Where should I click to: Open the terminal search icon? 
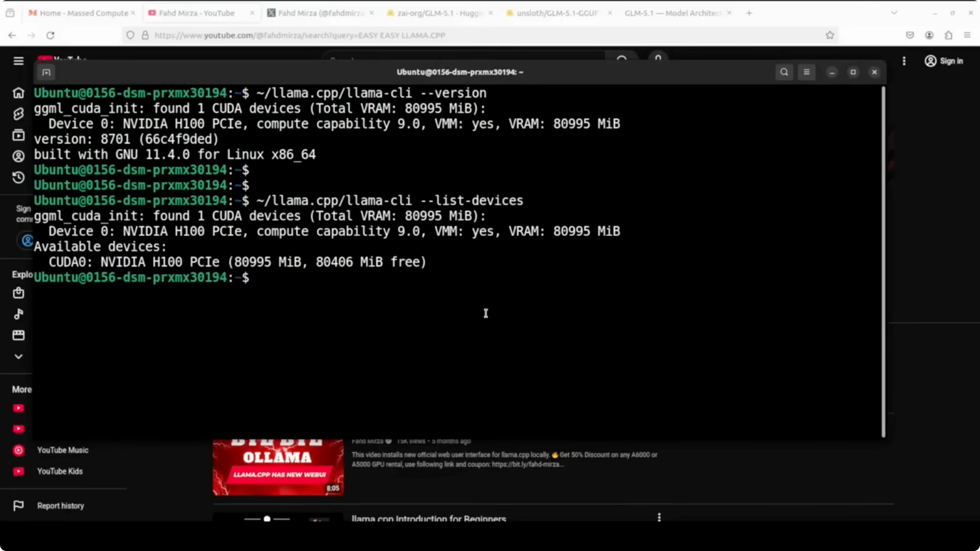pos(784,72)
